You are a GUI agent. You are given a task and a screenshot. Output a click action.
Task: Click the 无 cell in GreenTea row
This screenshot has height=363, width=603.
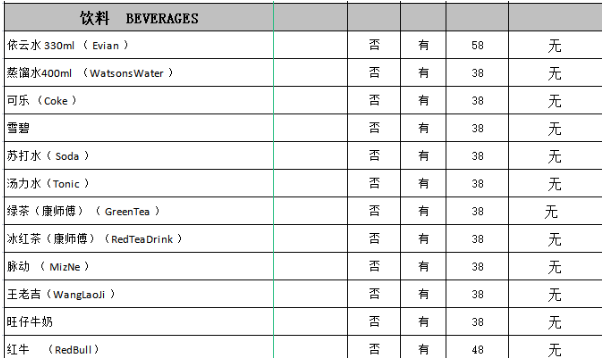(555, 211)
